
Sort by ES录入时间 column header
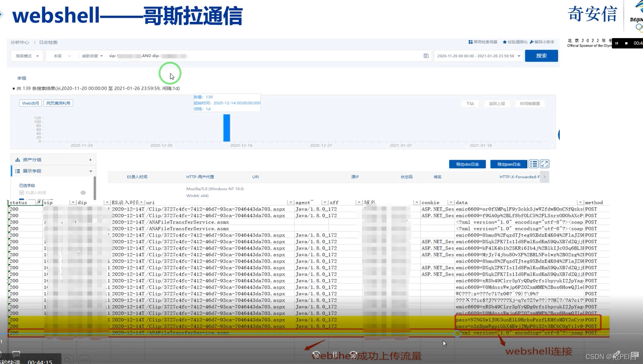pyautogui.click(x=137, y=177)
